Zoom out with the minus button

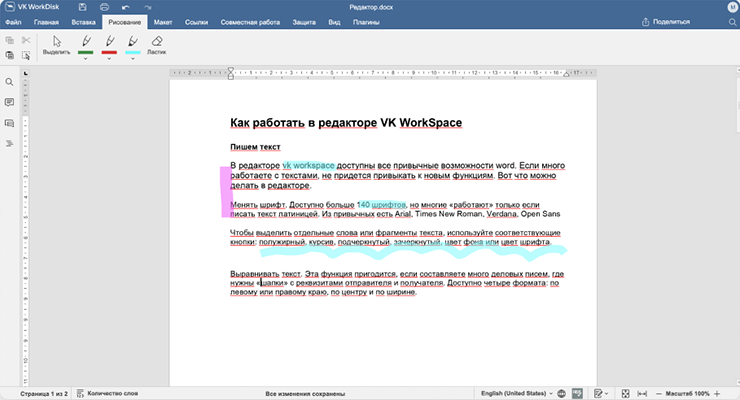[659, 393]
